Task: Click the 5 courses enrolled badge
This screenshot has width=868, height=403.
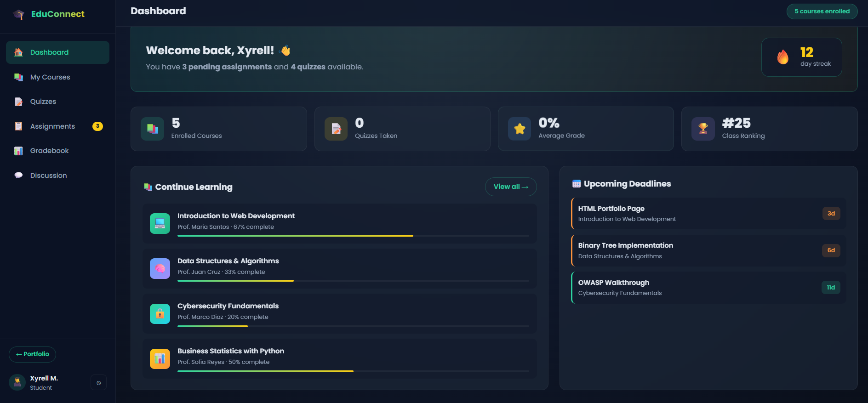Action: coord(822,11)
